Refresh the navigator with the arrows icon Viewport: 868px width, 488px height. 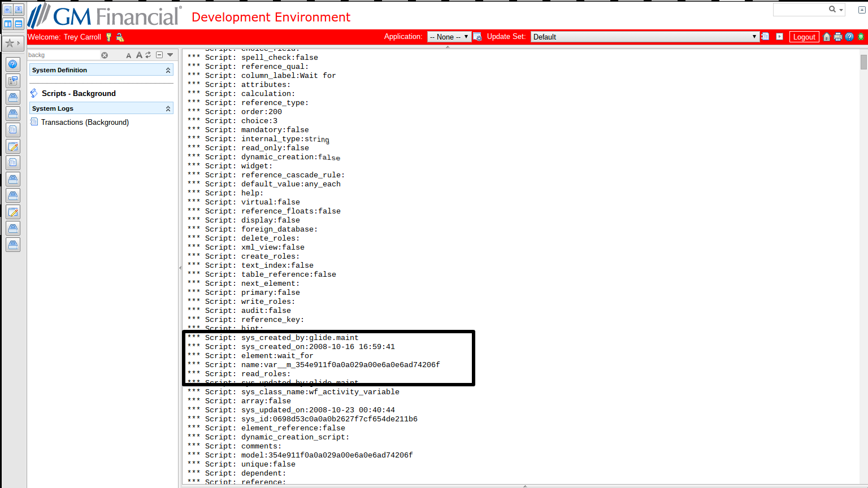tap(148, 55)
